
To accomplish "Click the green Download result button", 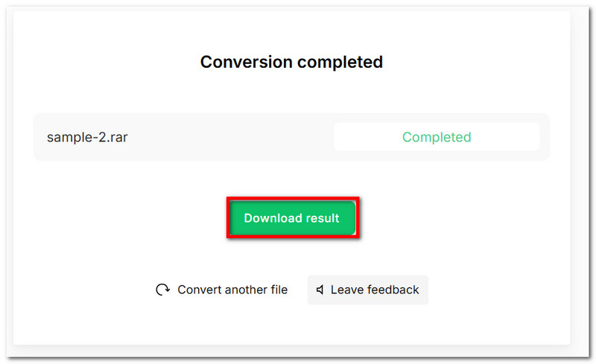I will [292, 218].
